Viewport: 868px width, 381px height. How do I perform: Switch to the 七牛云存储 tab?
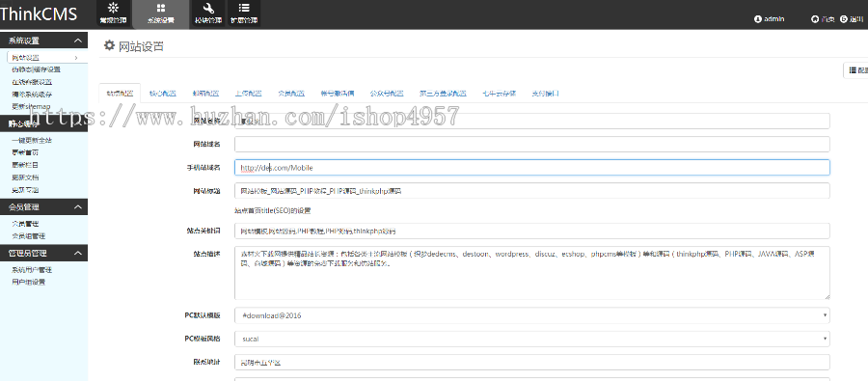click(500, 93)
